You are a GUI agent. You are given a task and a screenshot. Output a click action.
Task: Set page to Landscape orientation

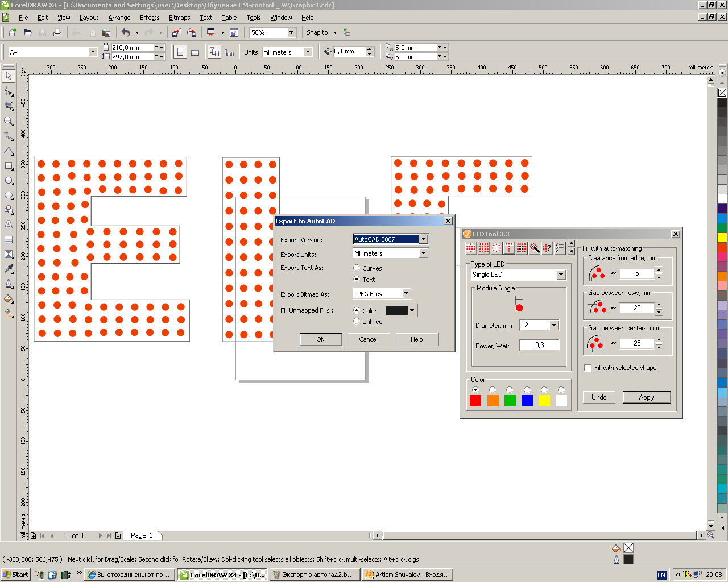[x=195, y=52]
